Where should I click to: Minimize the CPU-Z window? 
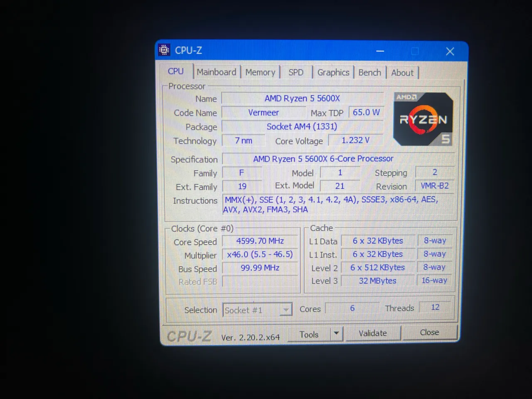pyautogui.click(x=380, y=51)
